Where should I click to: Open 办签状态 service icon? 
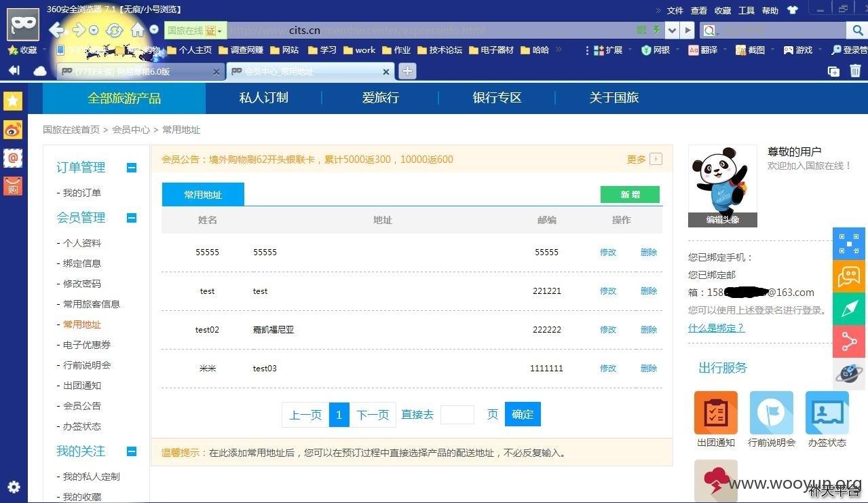[827, 413]
